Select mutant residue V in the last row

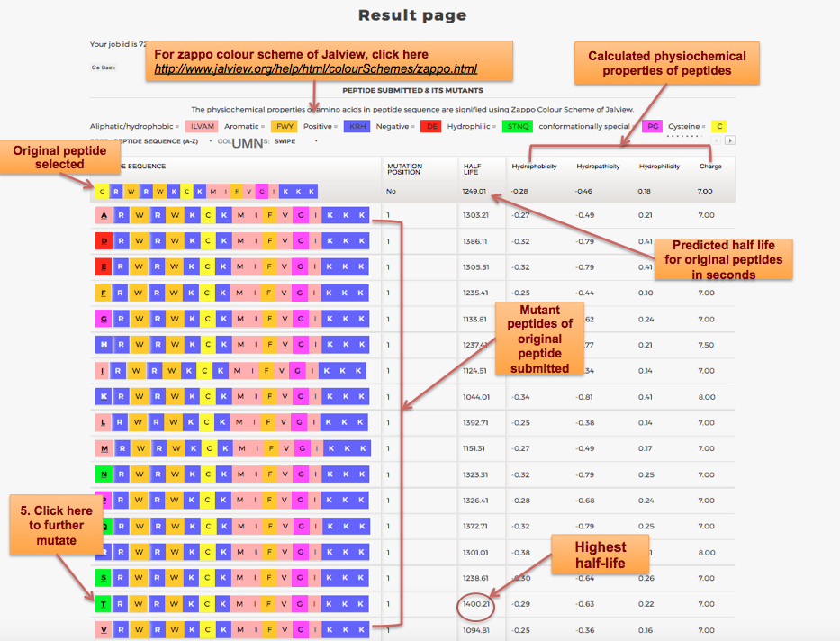point(104,629)
